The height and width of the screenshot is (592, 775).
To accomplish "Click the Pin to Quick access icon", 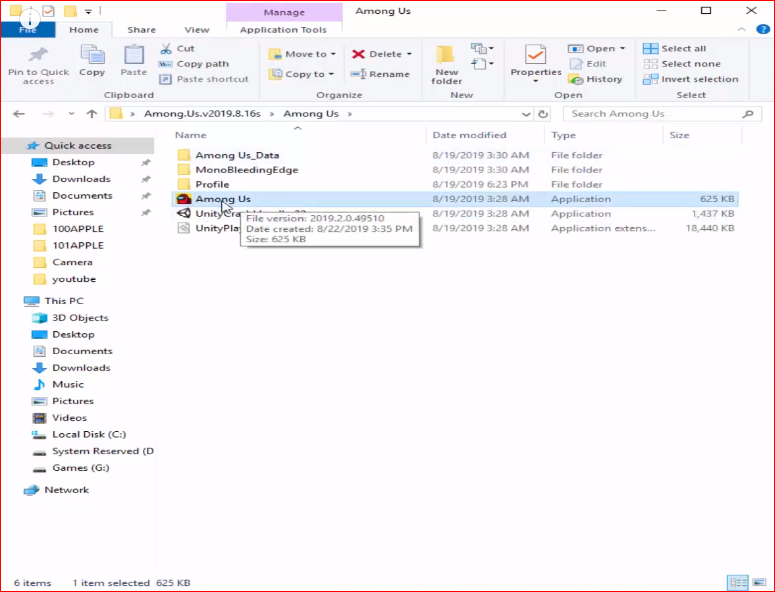I will coord(38,55).
